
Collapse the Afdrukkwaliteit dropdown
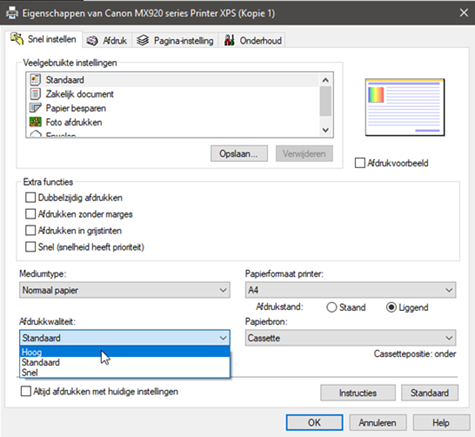125,338
